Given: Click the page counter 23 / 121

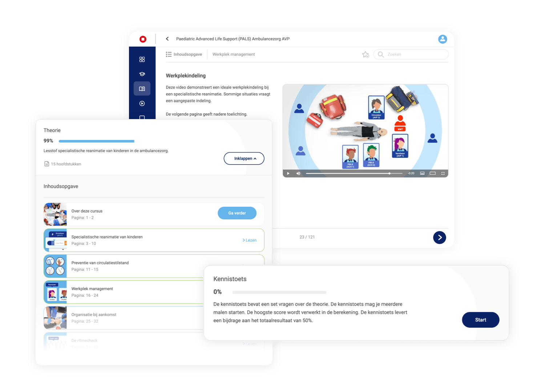Looking at the screenshot, I should click(307, 237).
